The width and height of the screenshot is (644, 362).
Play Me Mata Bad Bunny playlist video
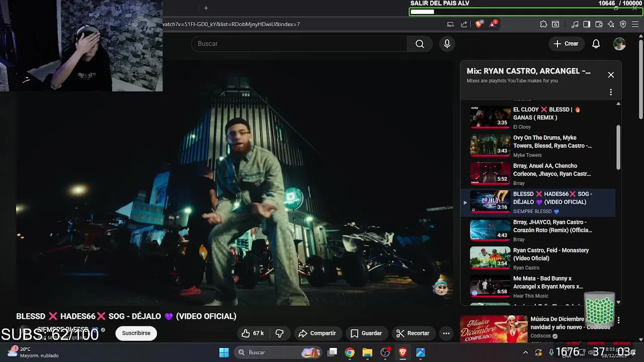point(538,287)
